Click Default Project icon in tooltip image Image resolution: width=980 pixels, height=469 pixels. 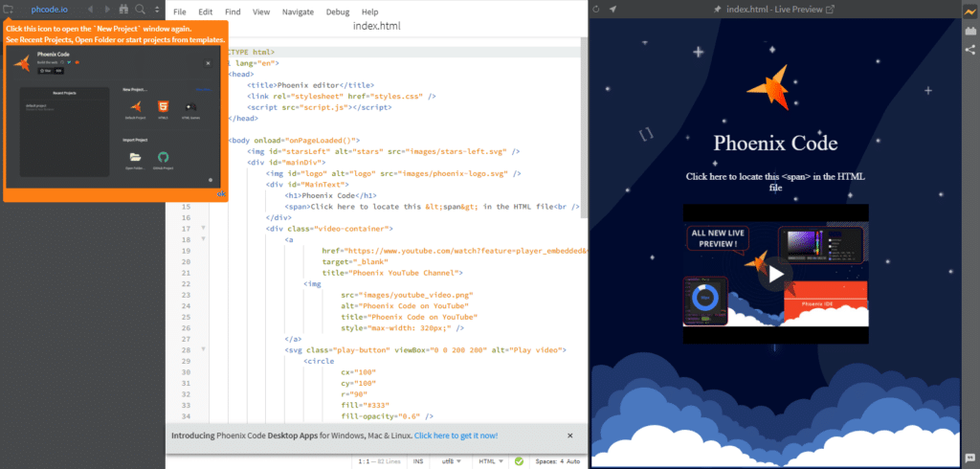click(x=135, y=108)
